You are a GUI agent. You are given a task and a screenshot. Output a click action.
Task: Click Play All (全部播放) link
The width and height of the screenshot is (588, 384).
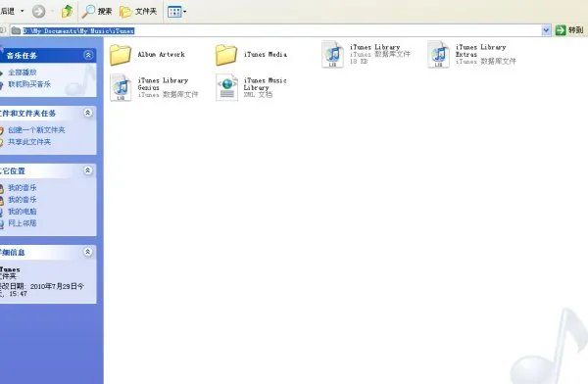pyautogui.click(x=23, y=72)
